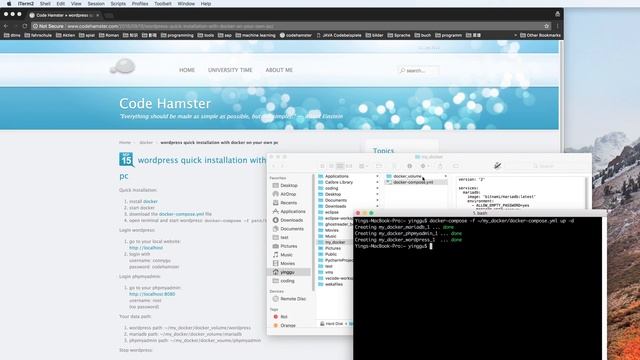Open the Shell menu
The height and width of the screenshot is (360, 640).
click(x=45, y=3)
